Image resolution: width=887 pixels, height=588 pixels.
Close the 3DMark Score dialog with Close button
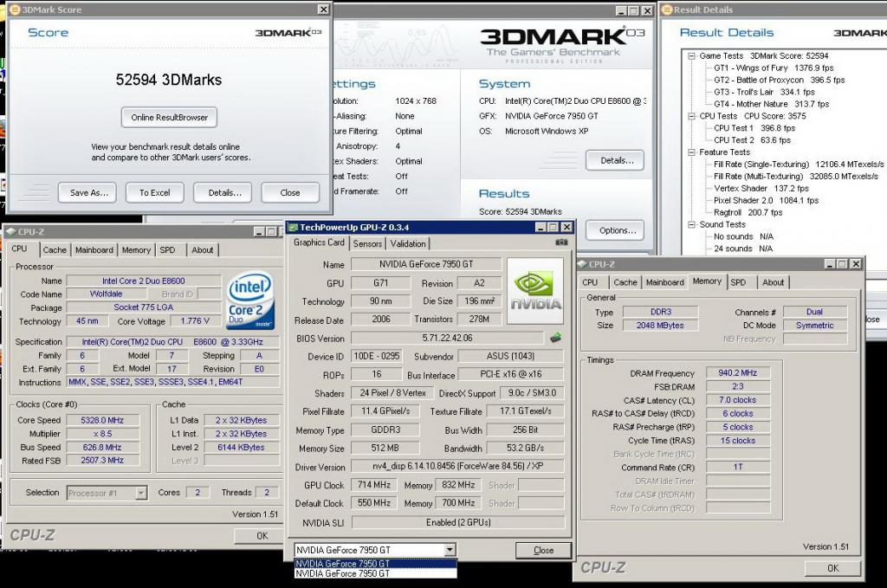pos(290,193)
